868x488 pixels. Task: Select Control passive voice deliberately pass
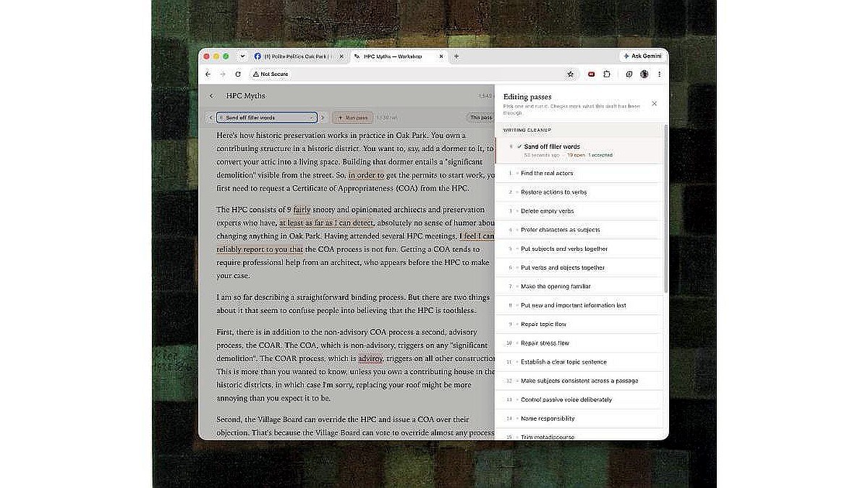579,399
